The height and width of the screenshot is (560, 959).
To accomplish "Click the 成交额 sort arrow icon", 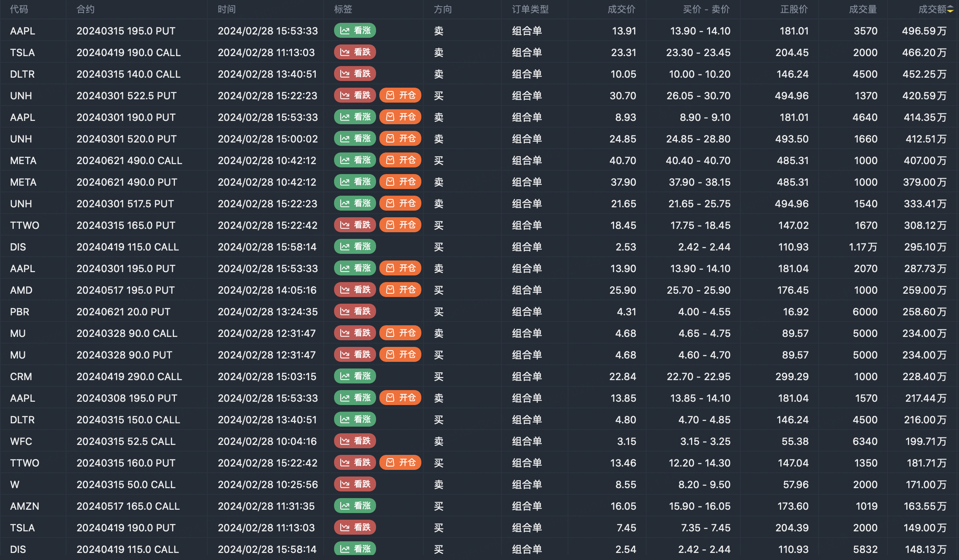I will pyautogui.click(x=950, y=10).
